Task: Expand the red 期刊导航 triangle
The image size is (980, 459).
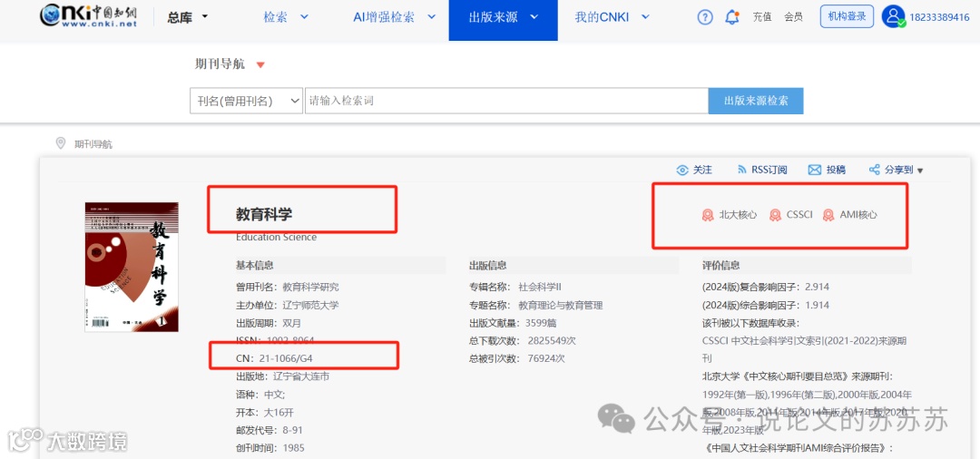Action: (260, 65)
